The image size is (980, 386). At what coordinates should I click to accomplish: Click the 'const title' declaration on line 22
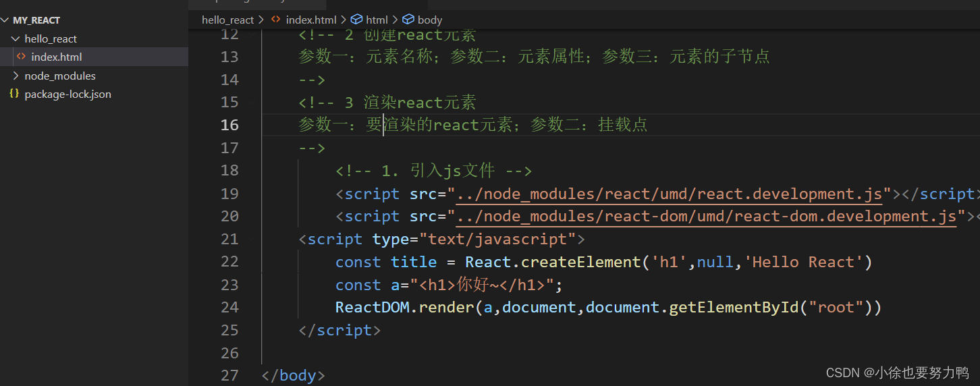point(386,263)
